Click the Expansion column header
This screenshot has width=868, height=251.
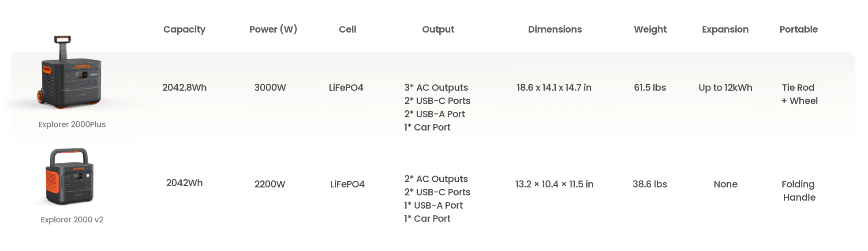725,30
